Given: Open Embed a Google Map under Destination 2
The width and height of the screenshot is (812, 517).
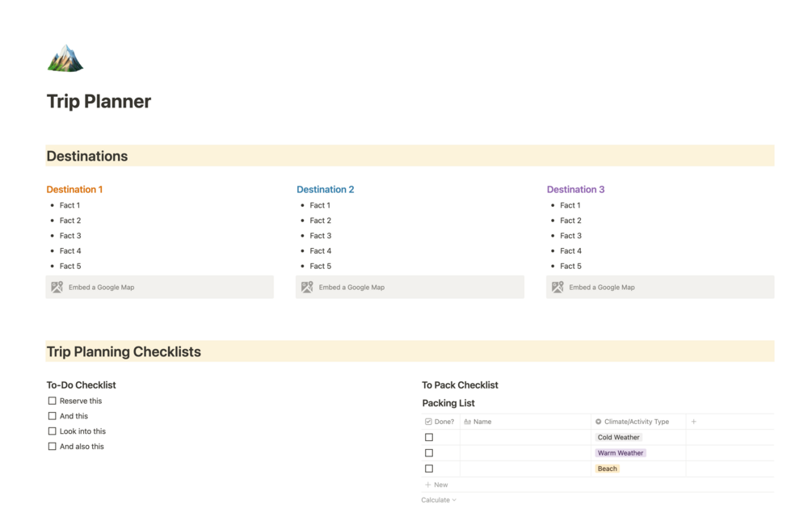Looking at the screenshot, I should pyautogui.click(x=410, y=288).
